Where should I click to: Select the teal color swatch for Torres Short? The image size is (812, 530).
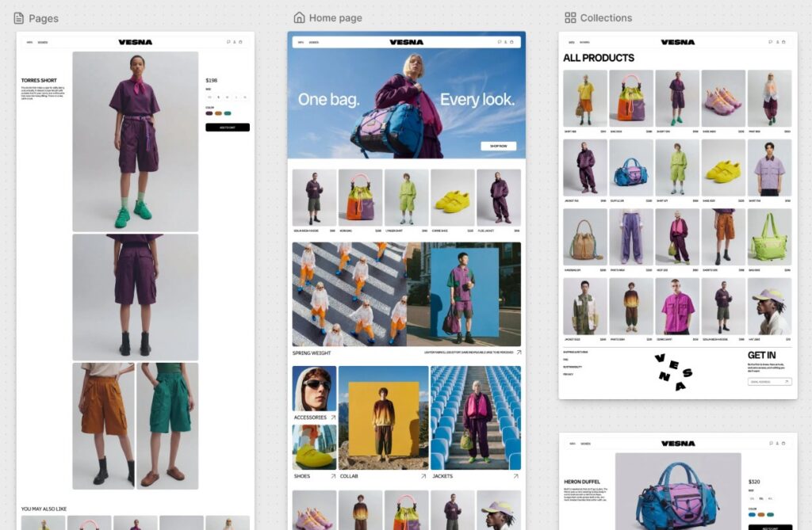pyautogui.click(x=228, y=113)
